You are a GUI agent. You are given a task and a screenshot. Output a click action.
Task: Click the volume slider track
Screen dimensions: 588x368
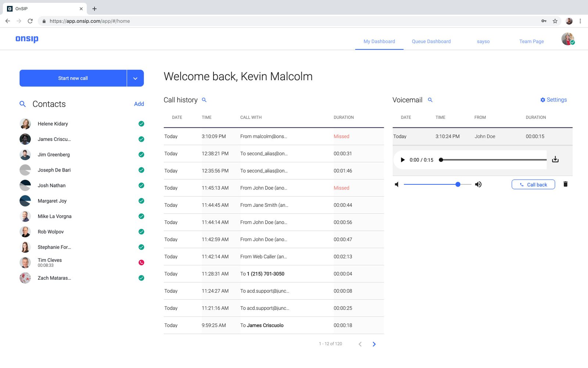430,184
